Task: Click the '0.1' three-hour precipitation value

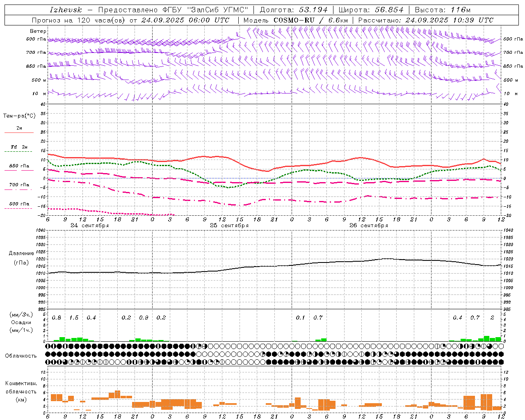Action: point(301,318)
